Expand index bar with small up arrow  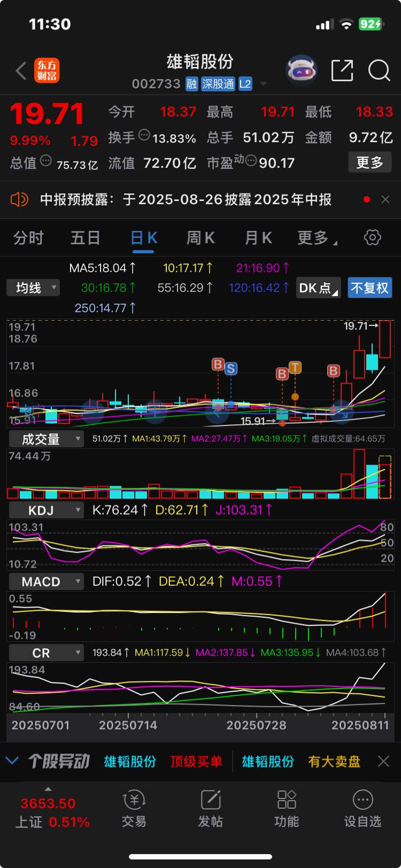48,789
